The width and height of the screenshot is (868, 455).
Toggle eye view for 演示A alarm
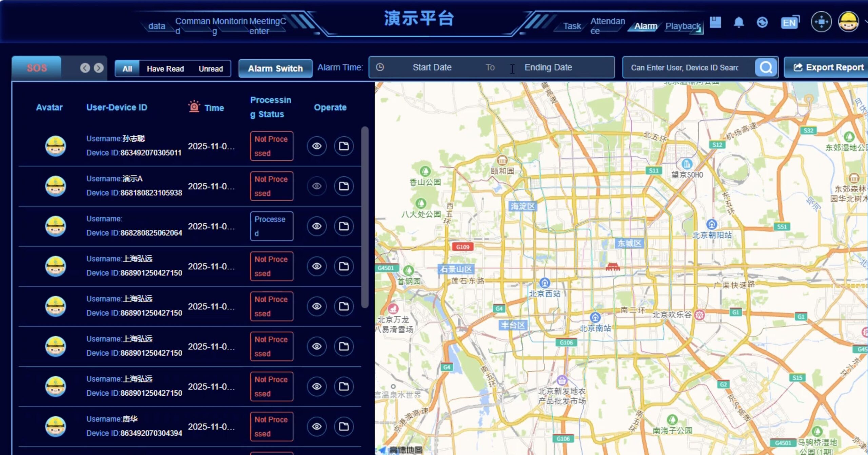click(x=317, y=186)
